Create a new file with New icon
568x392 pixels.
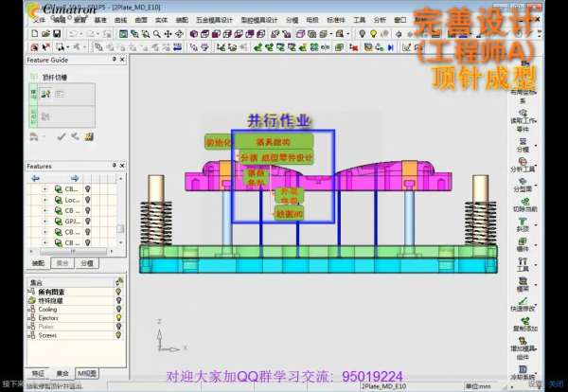33,34
